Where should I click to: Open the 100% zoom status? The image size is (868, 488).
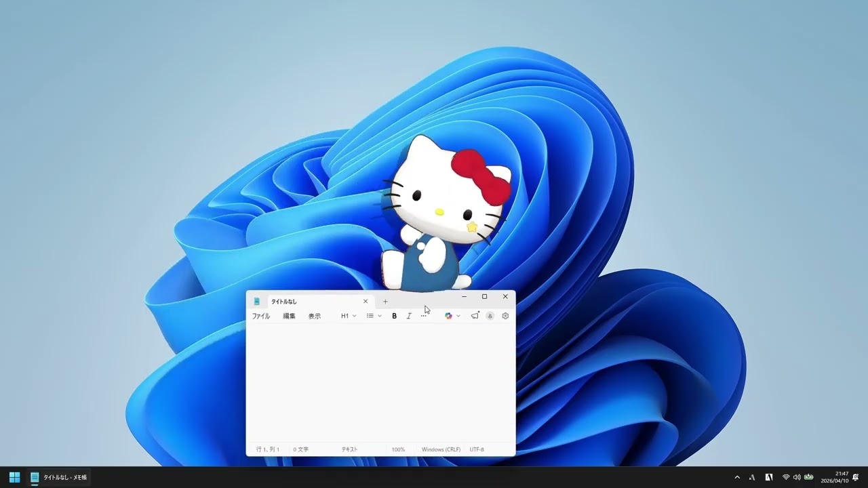click(x=398, y=449)
